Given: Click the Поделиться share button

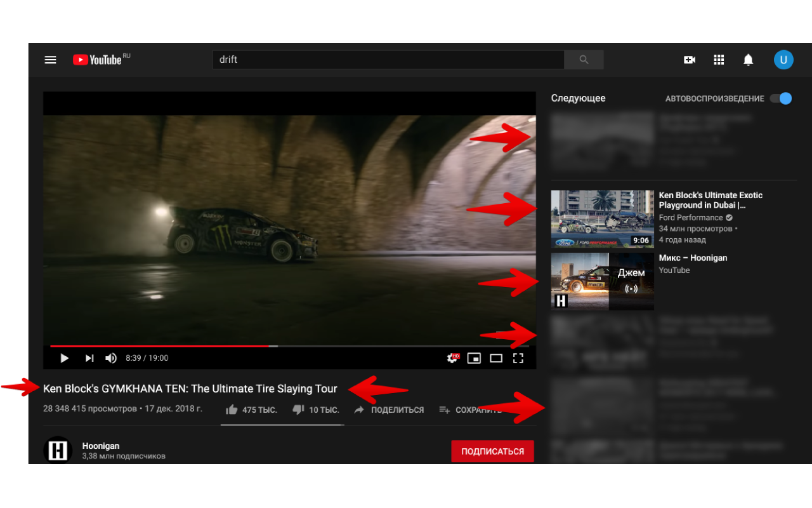Looking at the screenshot, I should click(x=389, y=410).
